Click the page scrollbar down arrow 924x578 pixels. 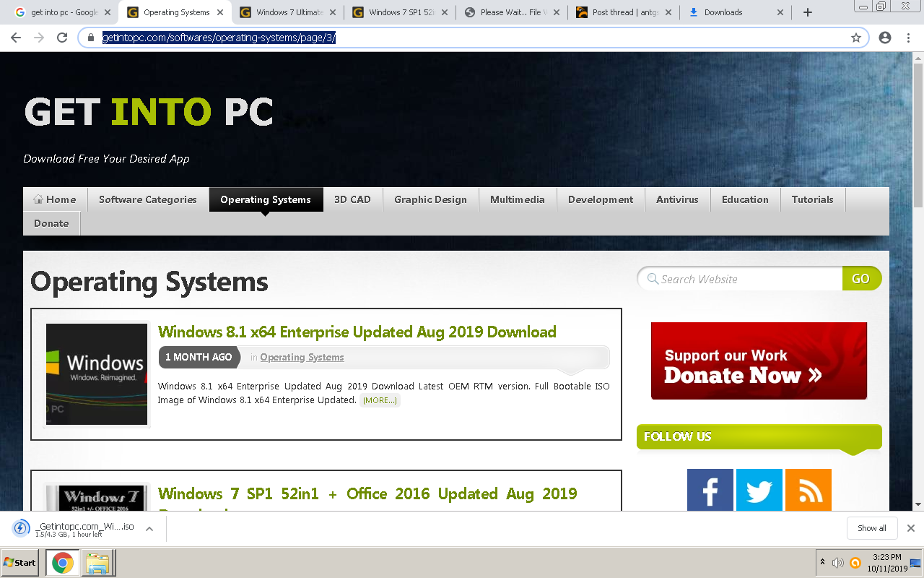click(918, 504)
